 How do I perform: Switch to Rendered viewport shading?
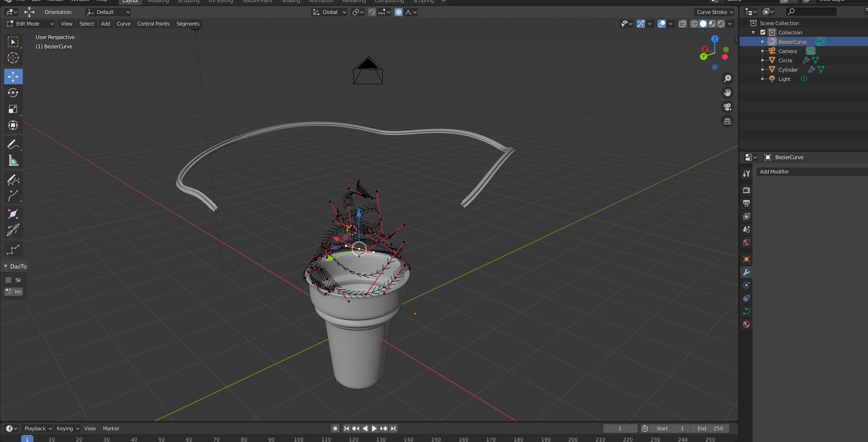[721, 24]
